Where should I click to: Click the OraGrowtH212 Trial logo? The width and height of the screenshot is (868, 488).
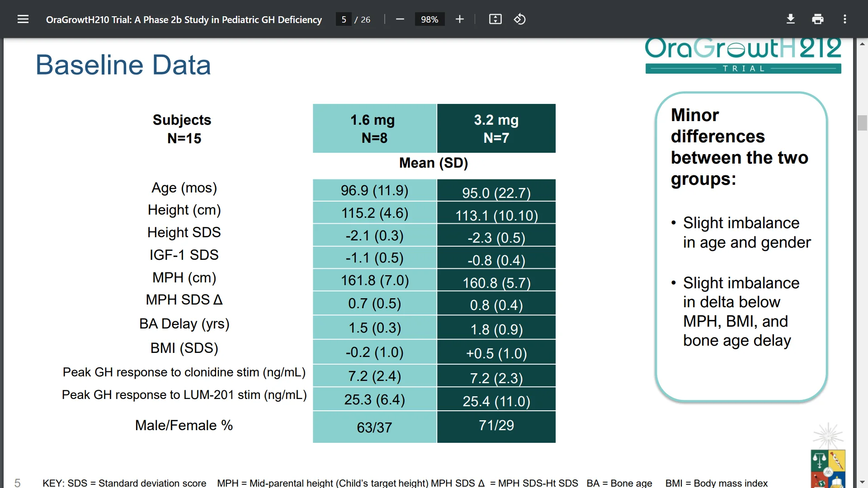pyautogui.click(x=743, y=56)
